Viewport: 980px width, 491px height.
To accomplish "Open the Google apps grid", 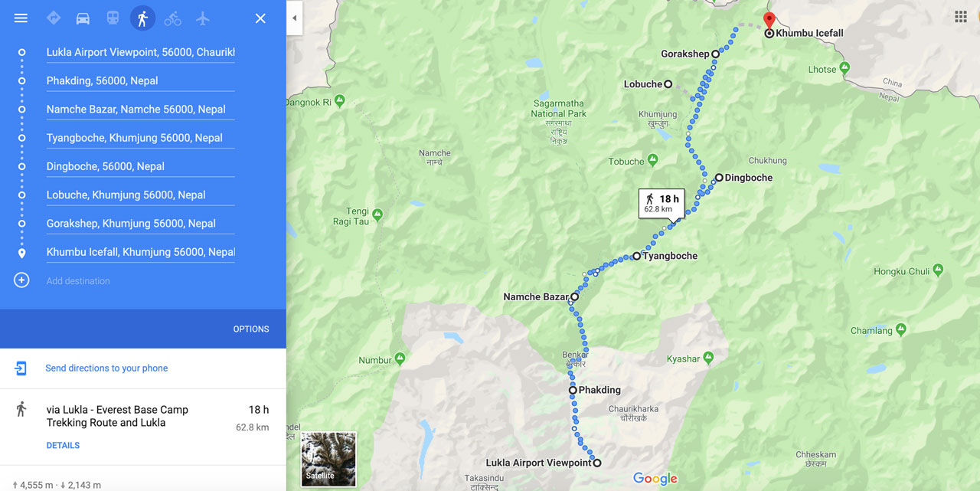I will point(961,17).
